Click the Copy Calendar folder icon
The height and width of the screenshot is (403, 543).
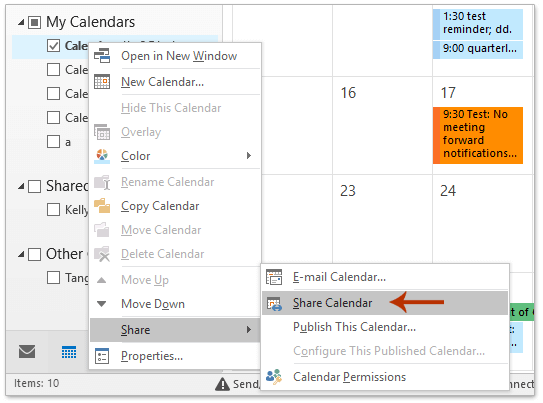(x=102, y=206)
